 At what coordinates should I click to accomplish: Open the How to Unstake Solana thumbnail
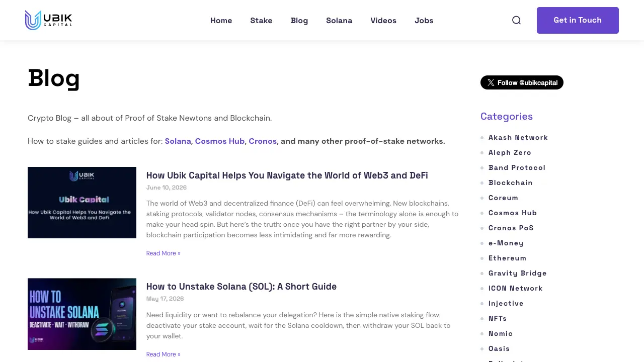pyautogui.click(x=82, y=314)
